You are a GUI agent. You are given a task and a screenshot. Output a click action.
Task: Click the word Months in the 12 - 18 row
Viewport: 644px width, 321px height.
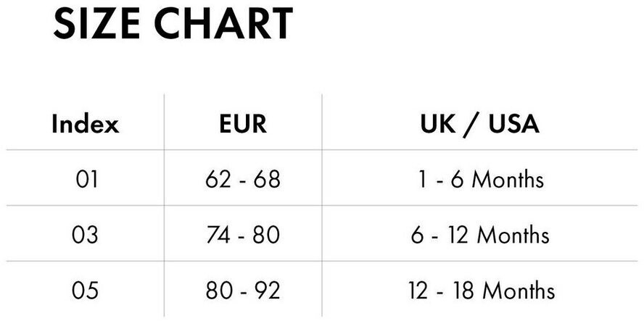pos(519,291)
